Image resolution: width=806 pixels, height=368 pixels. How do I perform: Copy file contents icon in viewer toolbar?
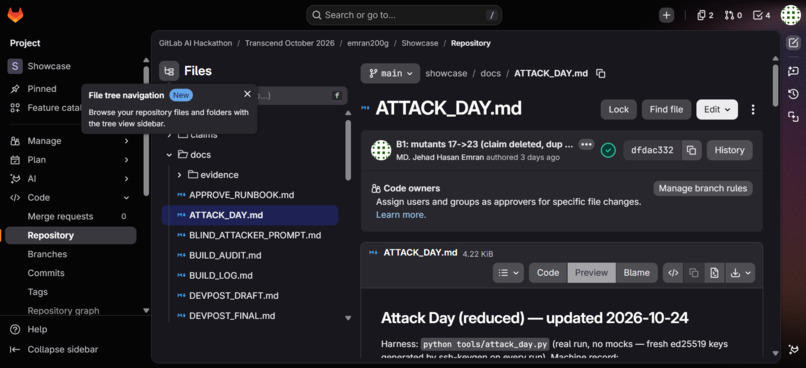[x=693, y=273]
